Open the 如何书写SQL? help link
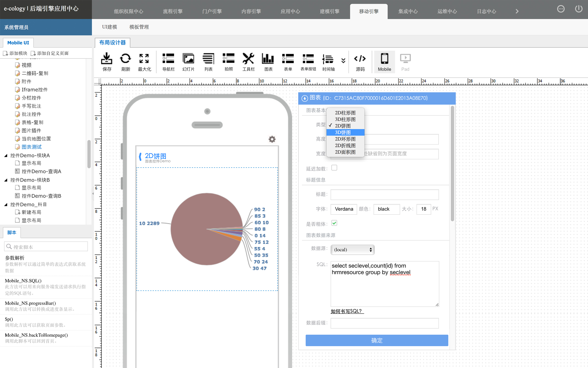 347,311
